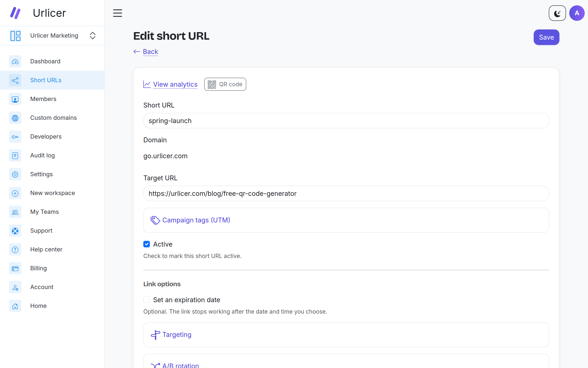Create a New workspace
Image resolution: width=588 pixels, height=368 pixels.
pyautogui.click(x=52, y=193)
